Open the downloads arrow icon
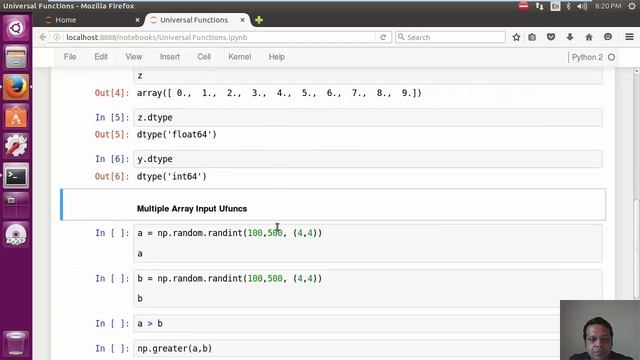 click(x=570, y=37)
